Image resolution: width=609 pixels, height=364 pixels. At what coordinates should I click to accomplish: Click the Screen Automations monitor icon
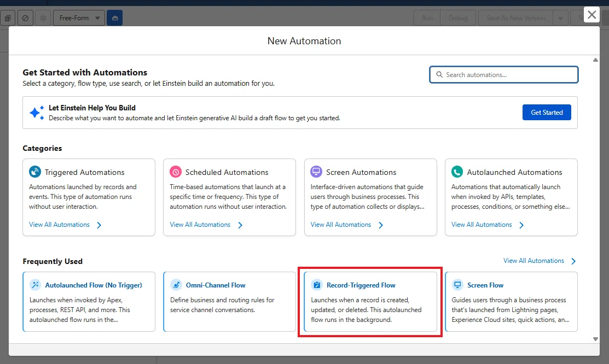click(316, 172)
